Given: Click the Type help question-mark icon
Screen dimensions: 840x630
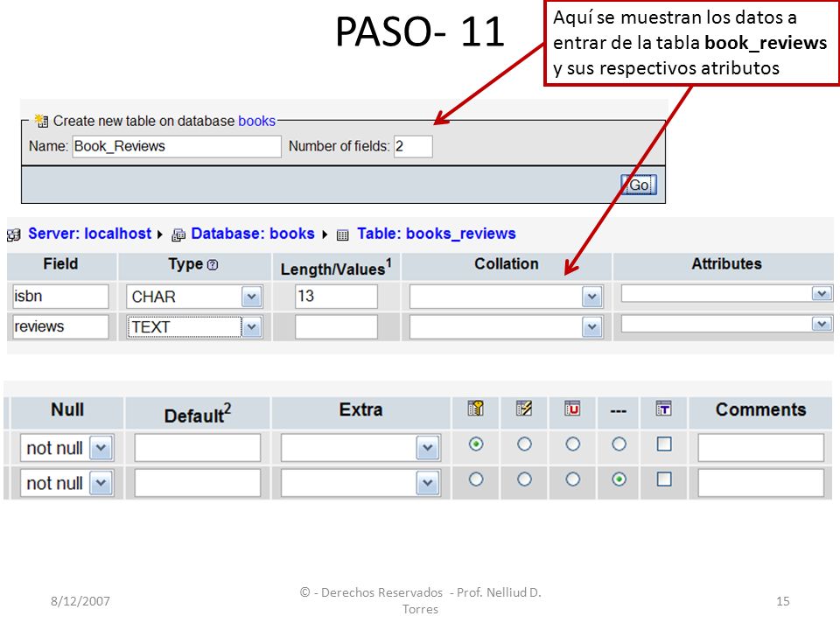Looking at the screenshot, I should pos(213,264).
